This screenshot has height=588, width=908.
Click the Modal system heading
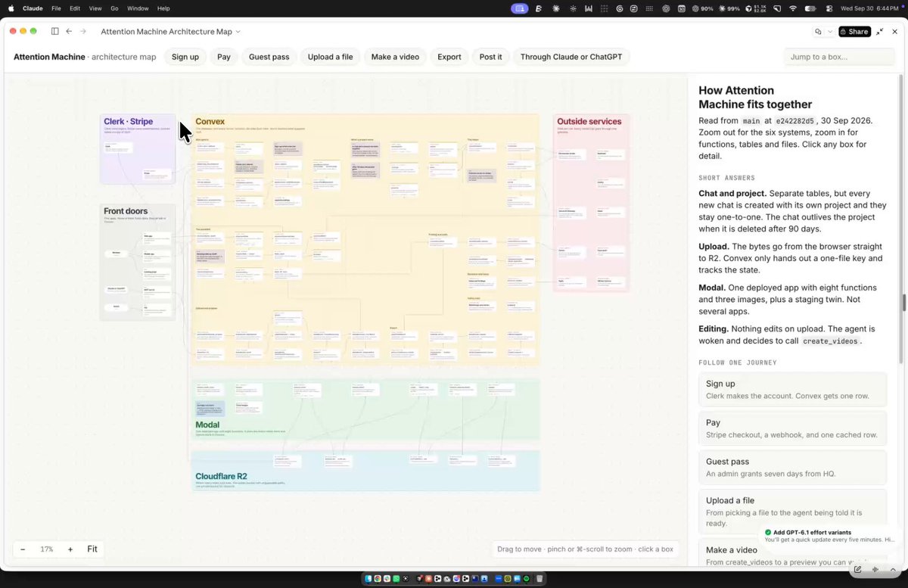(207, 425)
